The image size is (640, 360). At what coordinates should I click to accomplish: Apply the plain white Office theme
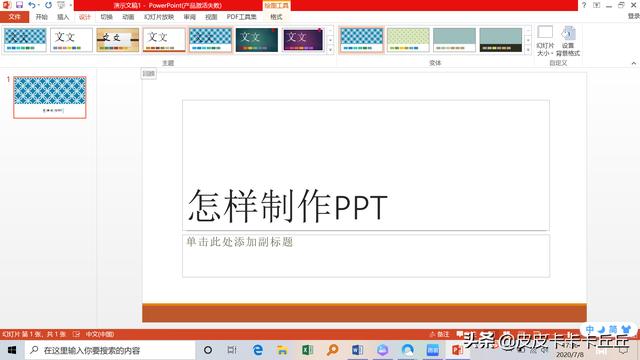[71, 40]
